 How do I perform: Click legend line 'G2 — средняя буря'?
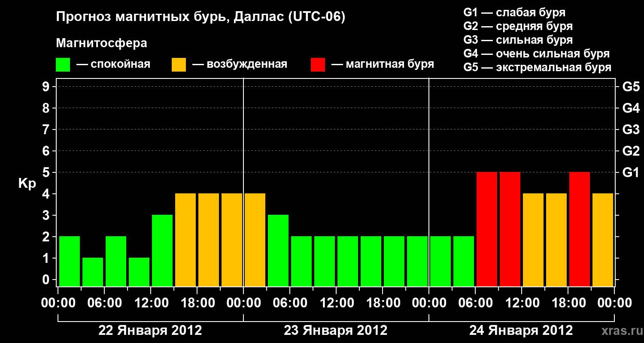click(518, 26)
